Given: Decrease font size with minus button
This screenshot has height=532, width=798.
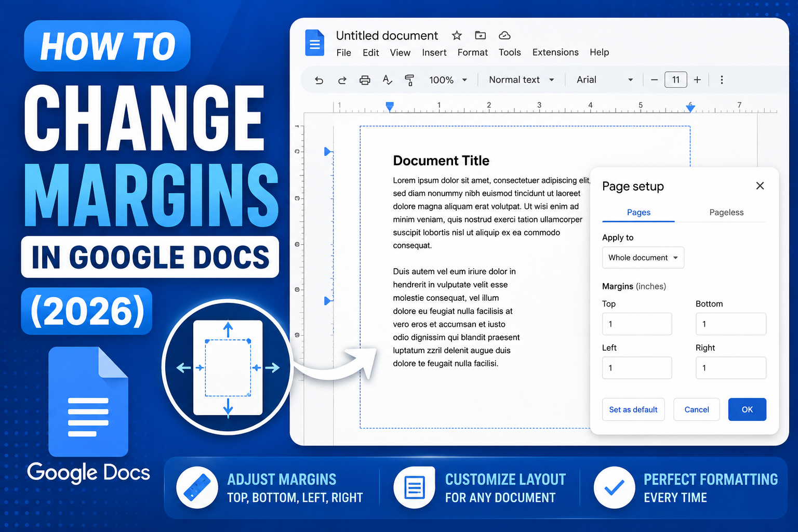Looking at the screenshot, I should pyautogui.click(x=654, y=80).
